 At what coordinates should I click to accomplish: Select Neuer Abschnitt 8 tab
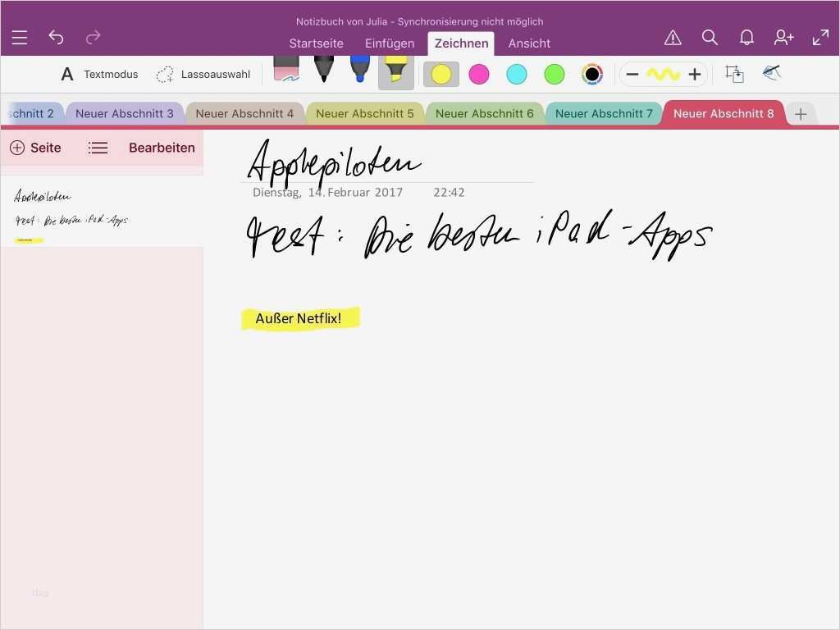coord(724,113)
